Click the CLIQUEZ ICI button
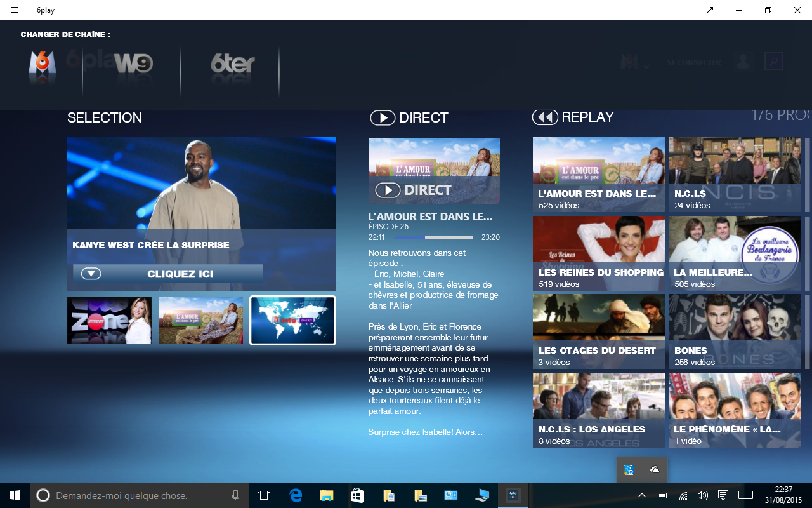 point(168,274)
